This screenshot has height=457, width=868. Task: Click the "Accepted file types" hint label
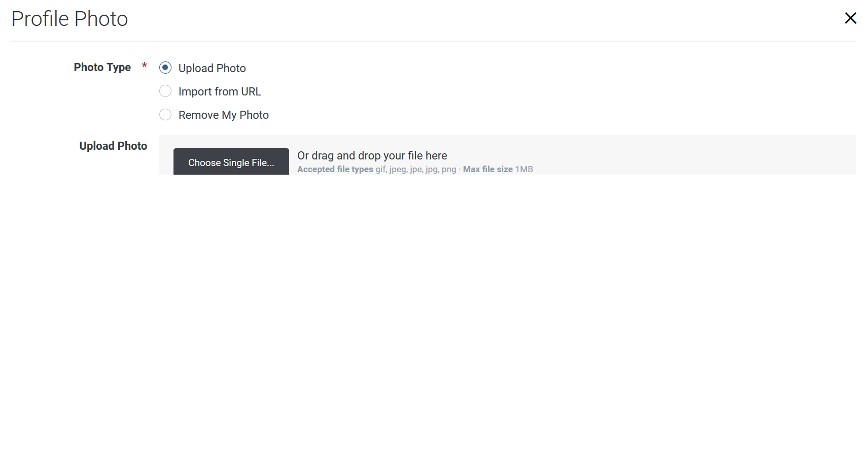pyautogui.click(x=335, y=170)
